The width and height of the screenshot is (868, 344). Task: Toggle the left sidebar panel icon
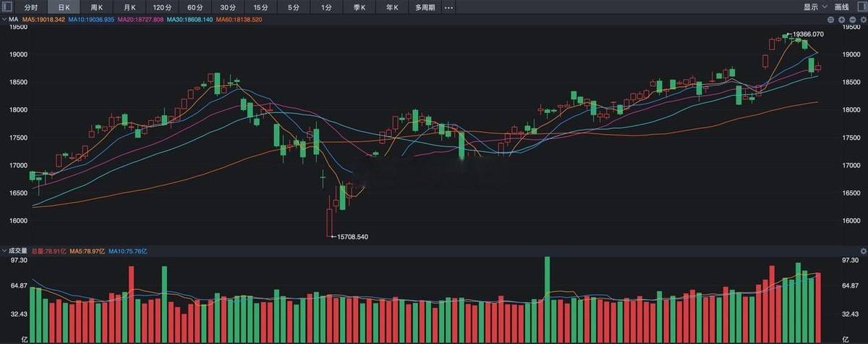point(8,7)
